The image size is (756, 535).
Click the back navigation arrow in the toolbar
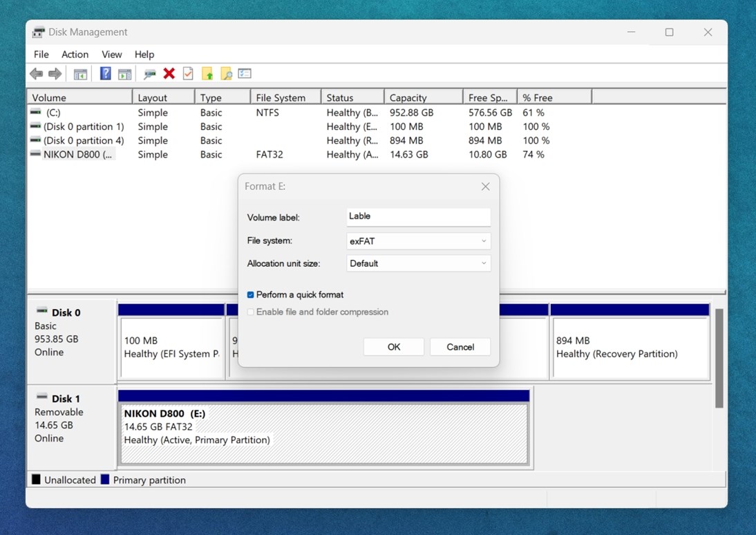36,73
